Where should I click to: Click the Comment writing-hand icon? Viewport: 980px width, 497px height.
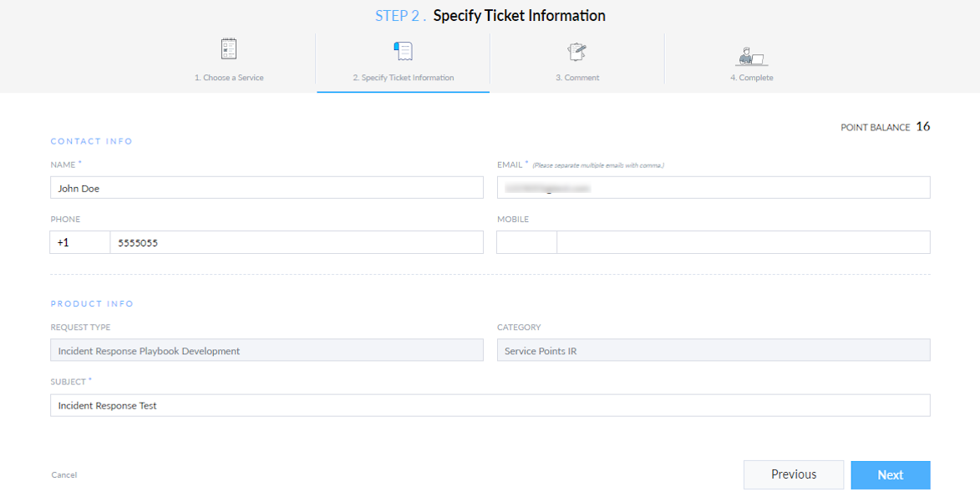576,52
